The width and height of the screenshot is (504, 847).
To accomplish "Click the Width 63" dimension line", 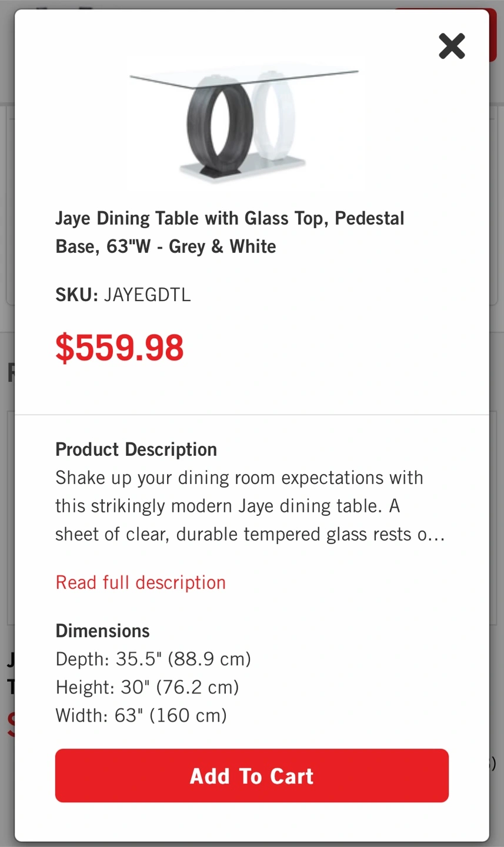I will point(141,715).
